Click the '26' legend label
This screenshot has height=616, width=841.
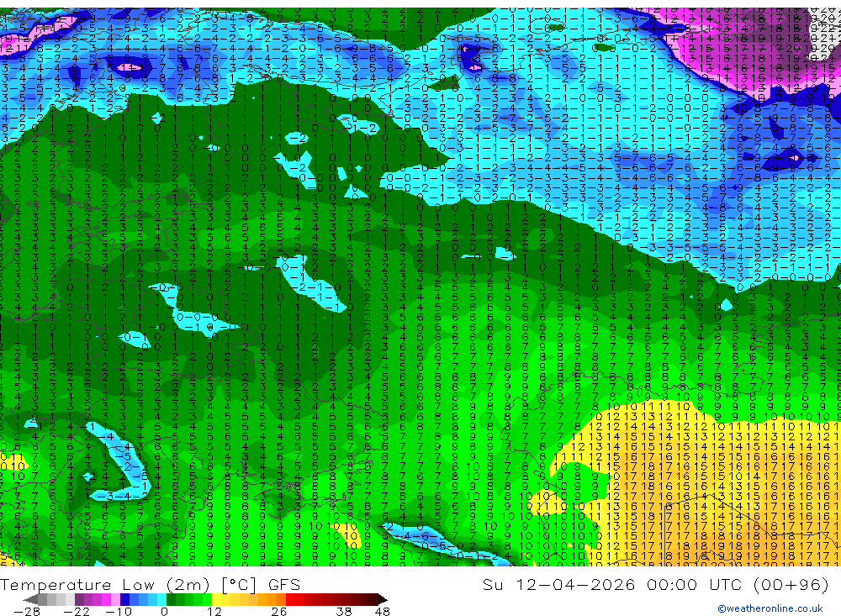[x=279, y=611]
